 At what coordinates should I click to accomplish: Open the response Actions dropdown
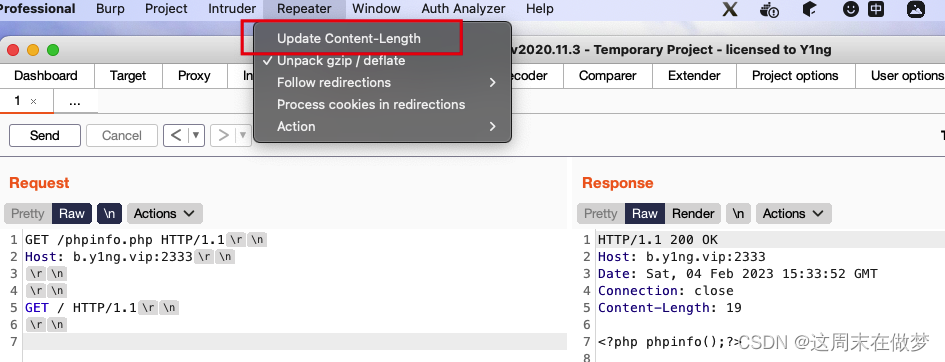click(x=793, y=213)
